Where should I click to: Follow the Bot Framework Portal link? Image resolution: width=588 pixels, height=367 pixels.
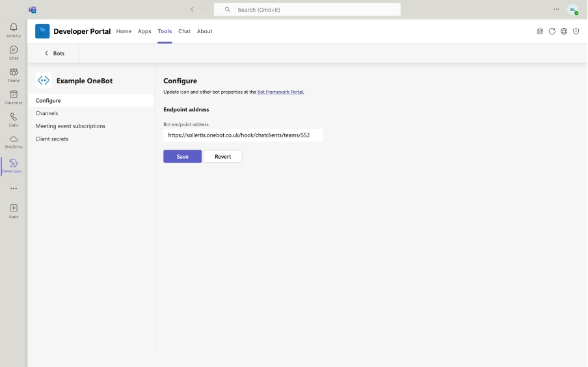point(280,92)
